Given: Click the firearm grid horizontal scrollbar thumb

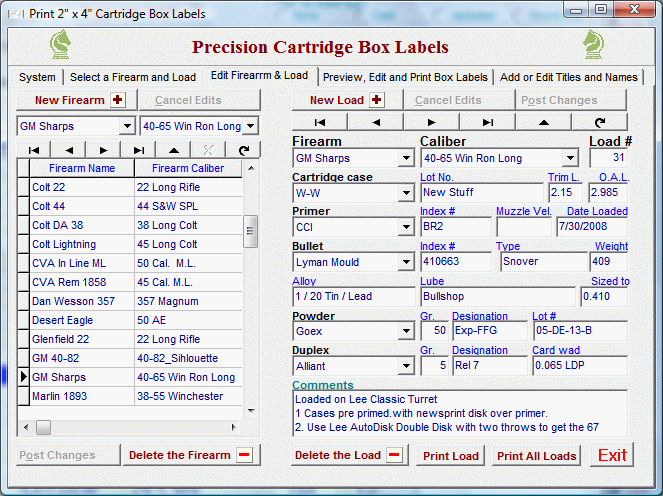Looking at the screenshot, I should [x=43, y=427].
